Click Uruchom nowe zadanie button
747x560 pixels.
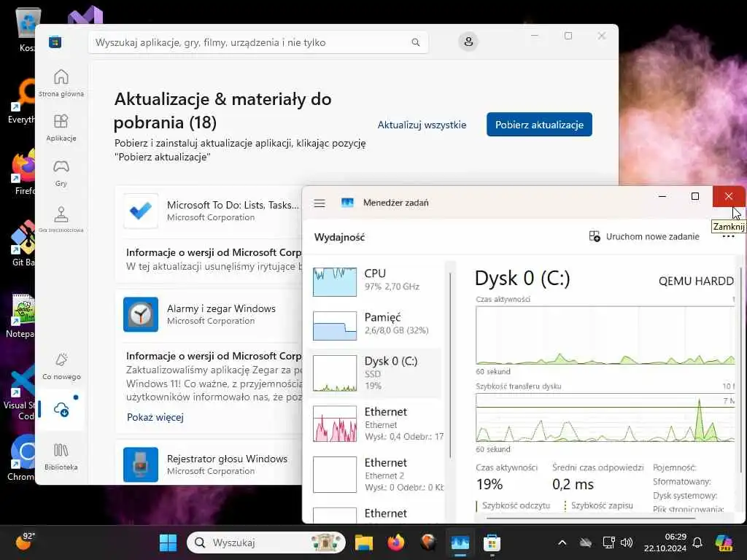pos(644,237)
